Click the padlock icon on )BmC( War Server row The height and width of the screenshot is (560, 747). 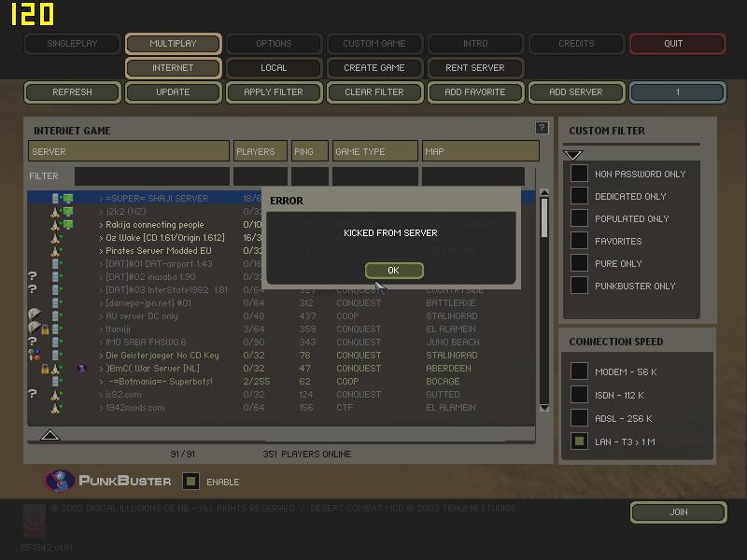pos(45,369)
